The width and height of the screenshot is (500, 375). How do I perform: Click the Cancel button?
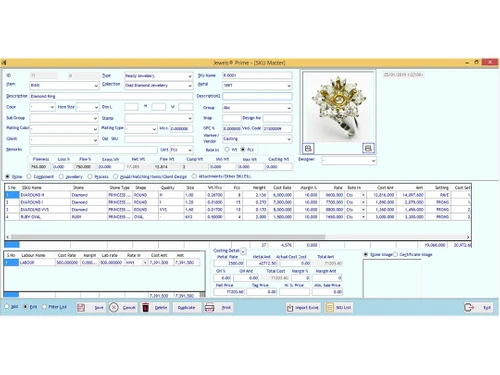(123, 307)
